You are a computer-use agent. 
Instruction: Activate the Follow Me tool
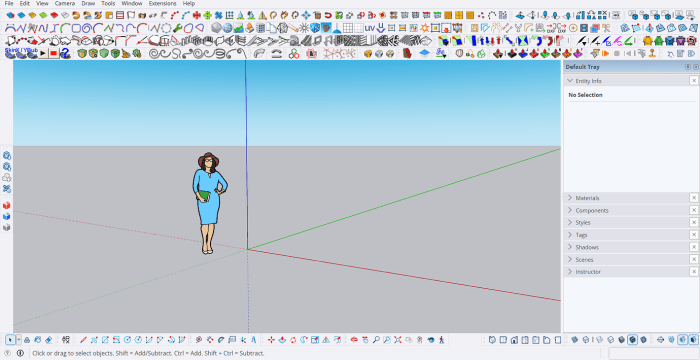(304, 340)
